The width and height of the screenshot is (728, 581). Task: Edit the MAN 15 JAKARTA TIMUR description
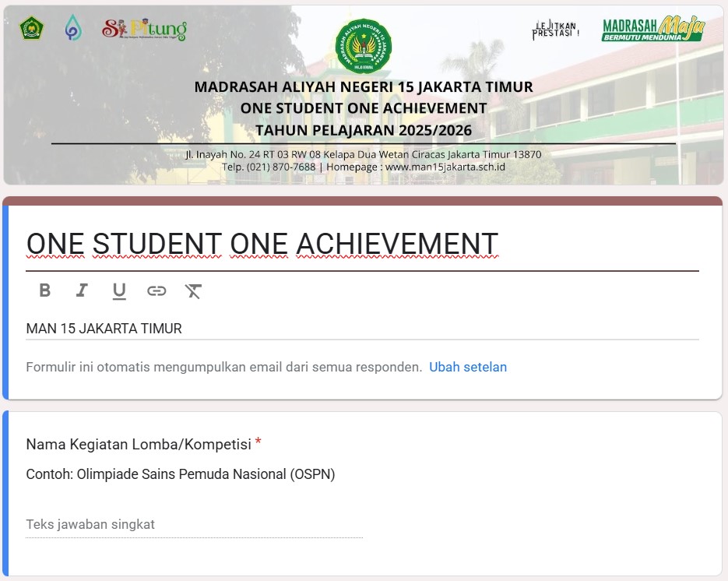(104, 329)
